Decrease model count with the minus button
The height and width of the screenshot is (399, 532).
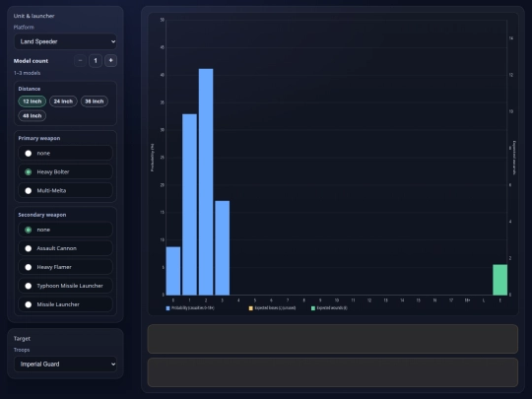[81, 61]
